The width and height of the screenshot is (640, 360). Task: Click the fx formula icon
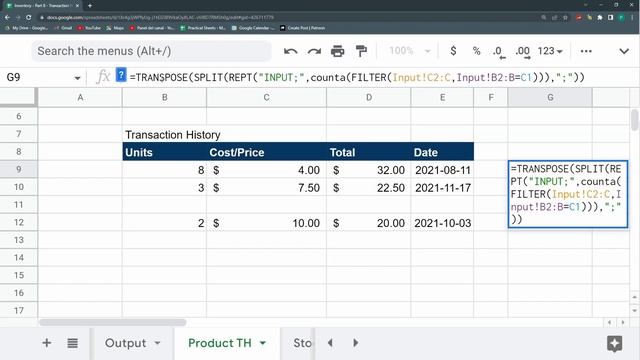tap(103, 77)
